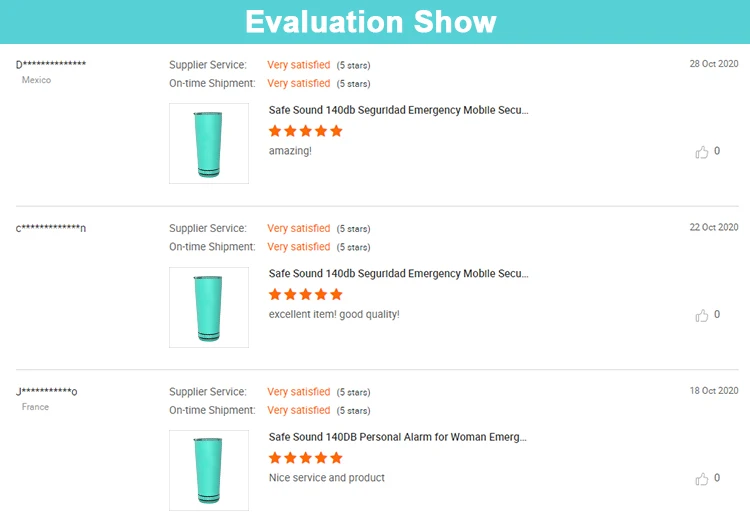The image size is (750, 518).
Task: Click the five-star rating above "amazing!"
Action: (306, 131)
